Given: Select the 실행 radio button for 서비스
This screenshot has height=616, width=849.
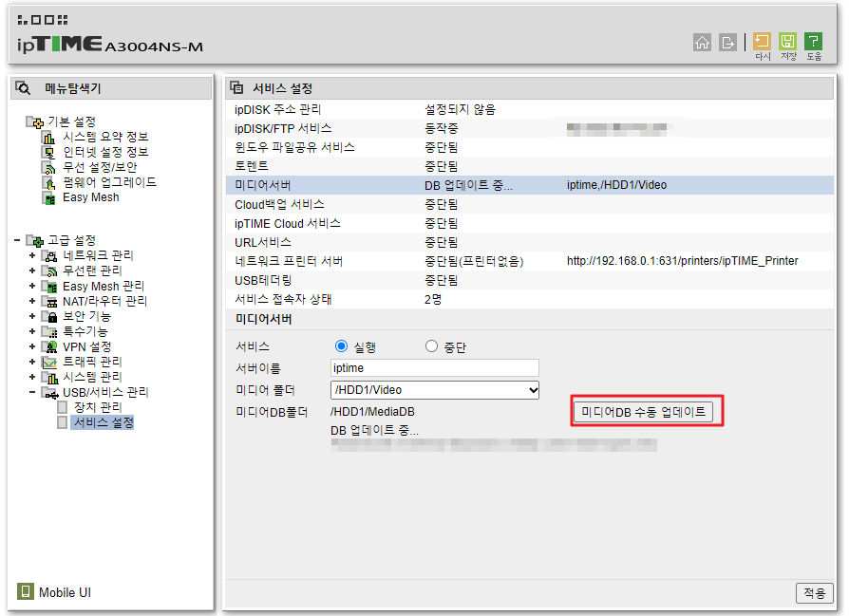Looking at the screenshot, I should click(340, 345).
